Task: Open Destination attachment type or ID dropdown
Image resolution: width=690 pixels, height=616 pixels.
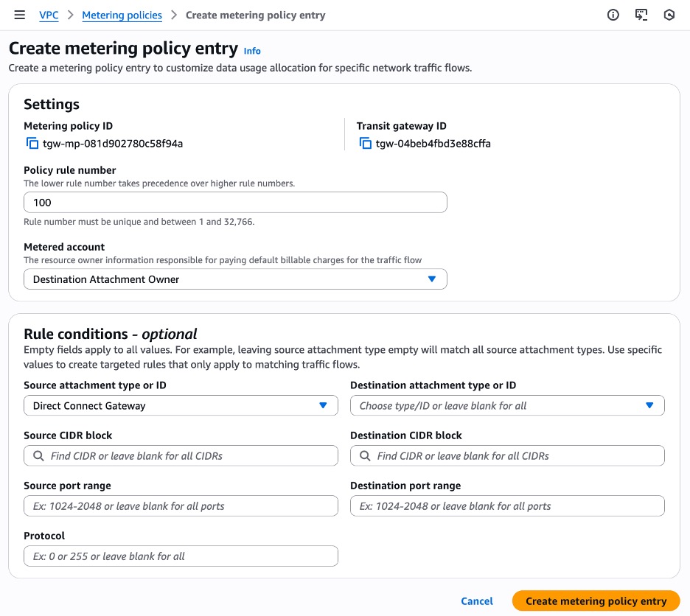Action: (x=507, y=406)
